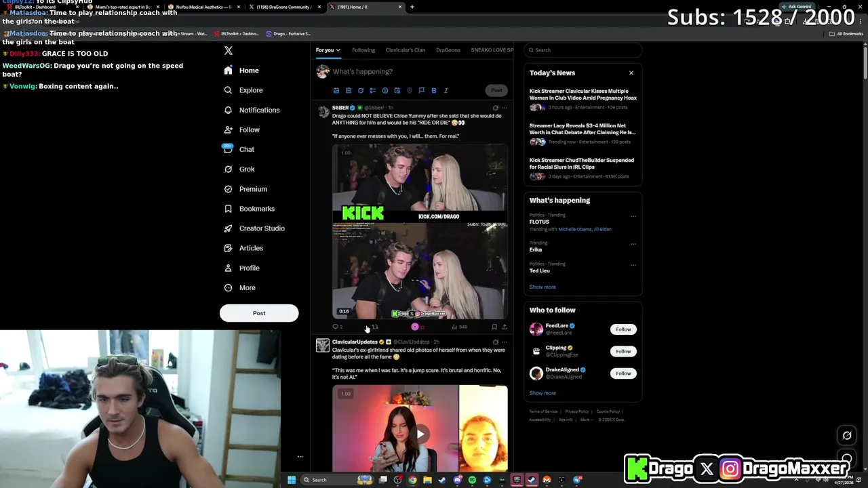Follow FeedLore account
The height and width of the screenshot is (488, 868).
click(x=623, y=329)
